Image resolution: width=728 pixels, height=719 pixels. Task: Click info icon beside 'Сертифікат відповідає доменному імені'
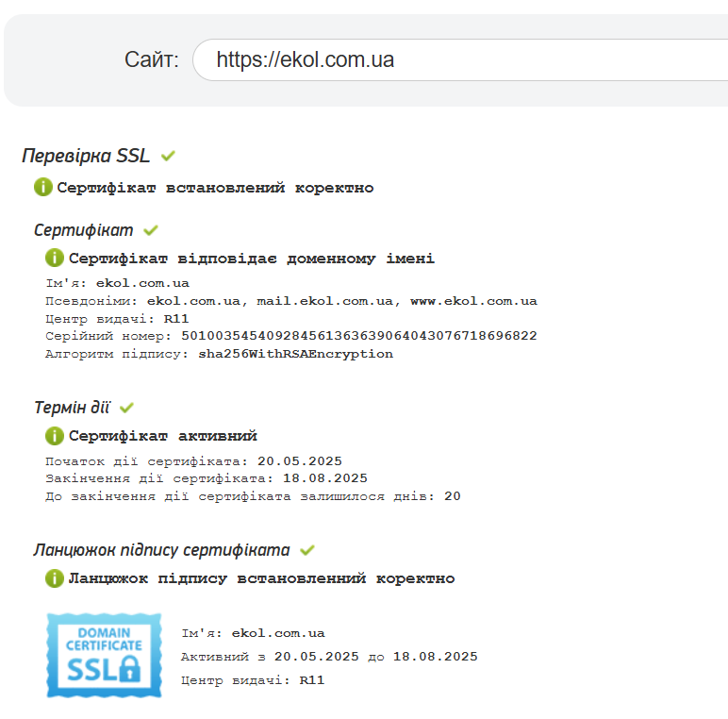coord(55,258)
